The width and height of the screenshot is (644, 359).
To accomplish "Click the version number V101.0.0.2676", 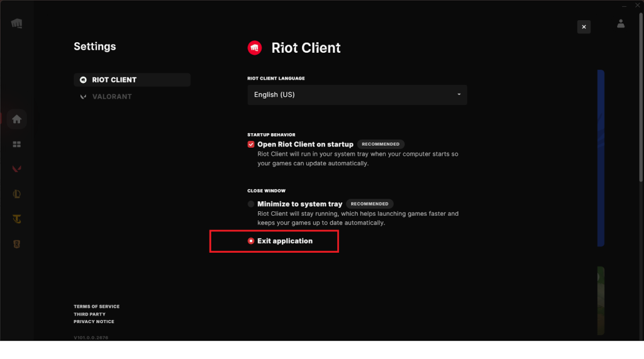I will click(x=91, y=338).
